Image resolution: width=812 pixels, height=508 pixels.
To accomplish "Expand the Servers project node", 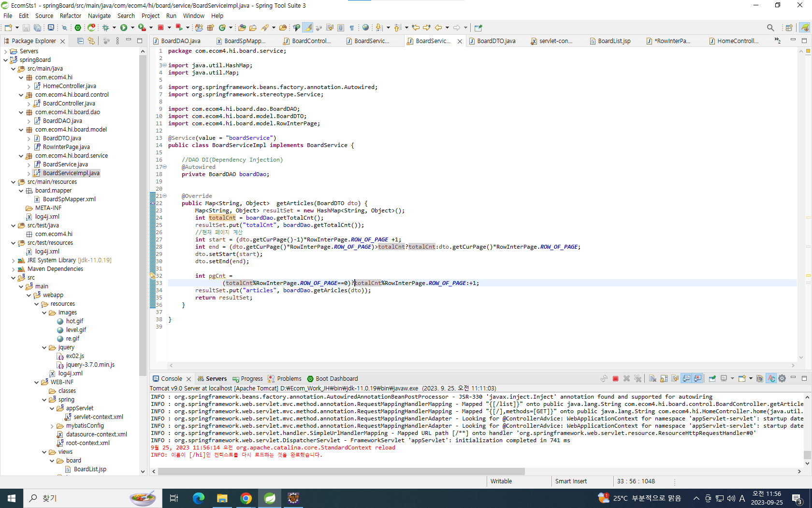I will coord(5,51).
